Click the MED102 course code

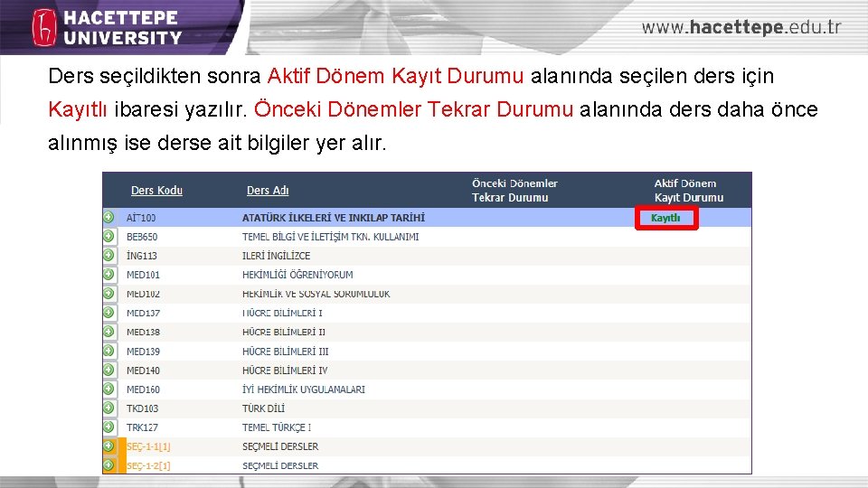point(143,294)
